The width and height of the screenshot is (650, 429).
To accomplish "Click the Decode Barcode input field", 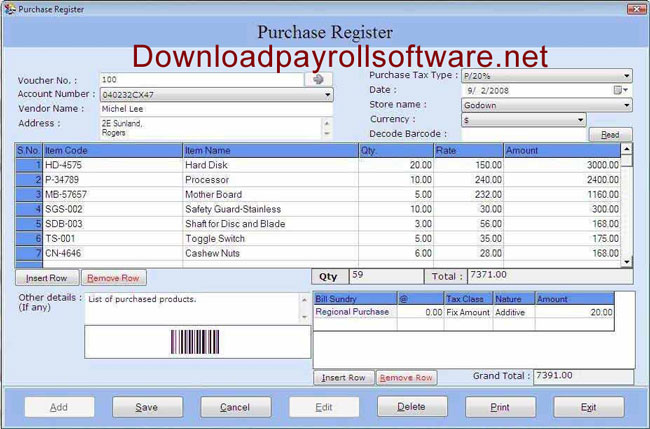I will [524, 134].
